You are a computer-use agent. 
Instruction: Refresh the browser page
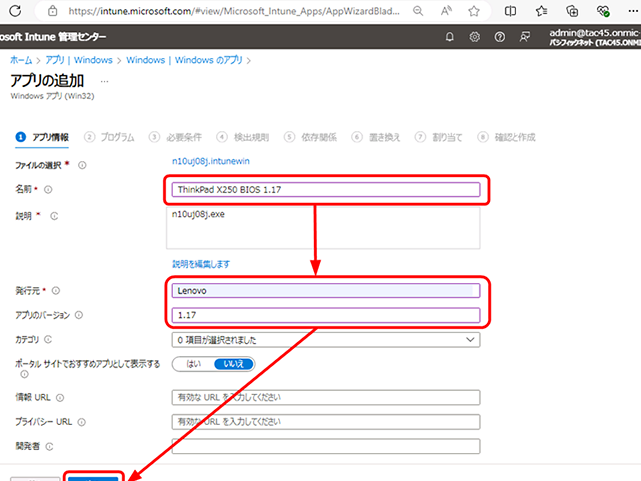click(15, 11)
